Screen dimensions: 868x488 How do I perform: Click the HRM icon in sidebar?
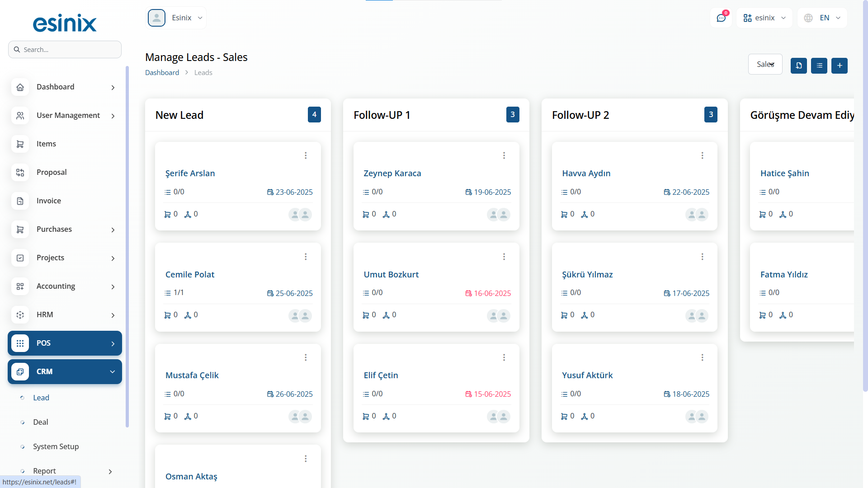[20, 315]
